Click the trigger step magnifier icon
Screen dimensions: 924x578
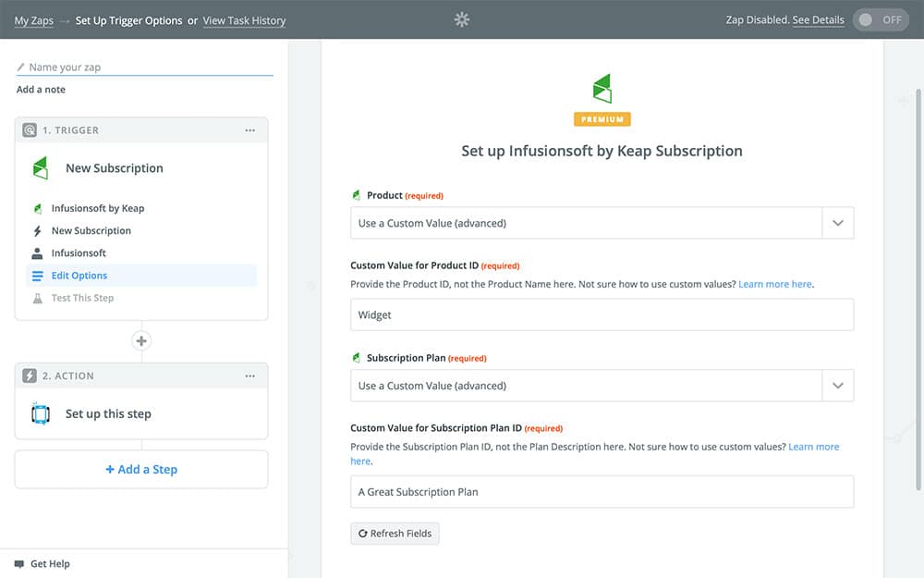tap(30, 130)
